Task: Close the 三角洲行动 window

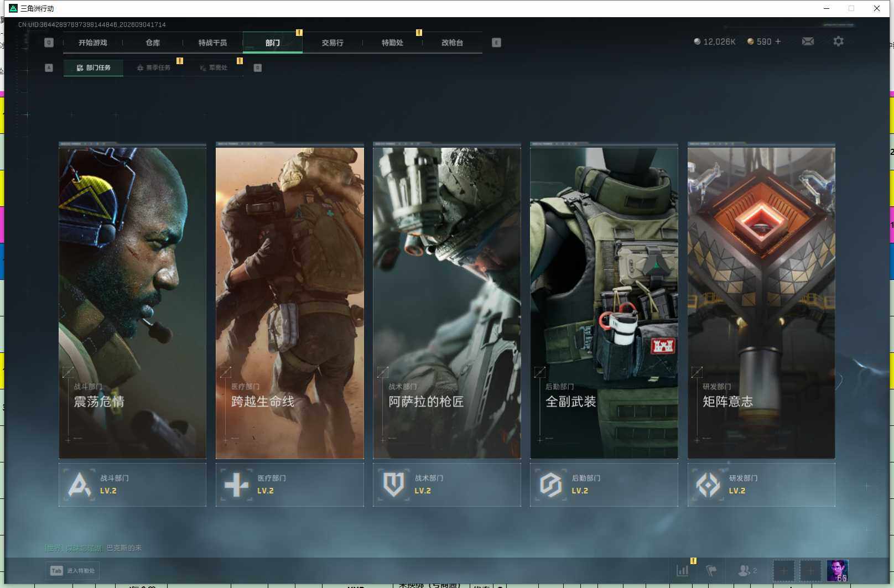Action: click(877, 8)
